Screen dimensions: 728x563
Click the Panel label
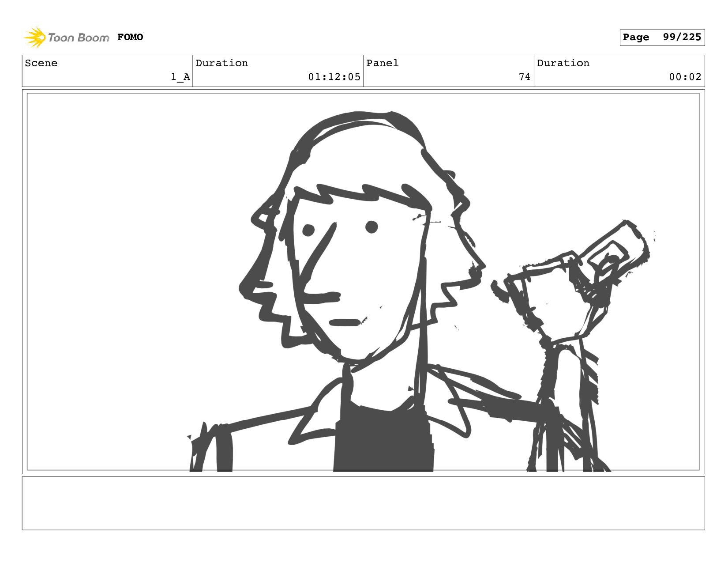[382, 63]
